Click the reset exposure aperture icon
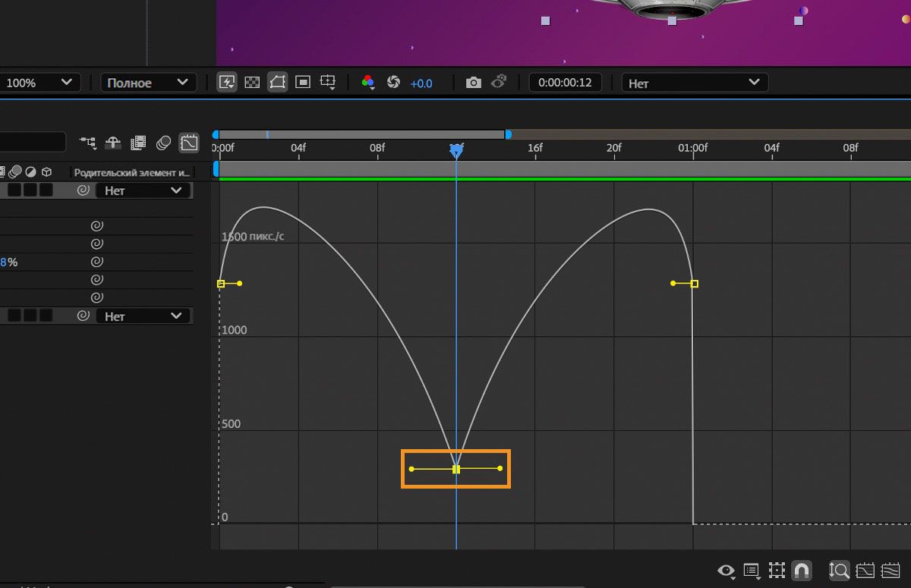 (x=393, y=83)
